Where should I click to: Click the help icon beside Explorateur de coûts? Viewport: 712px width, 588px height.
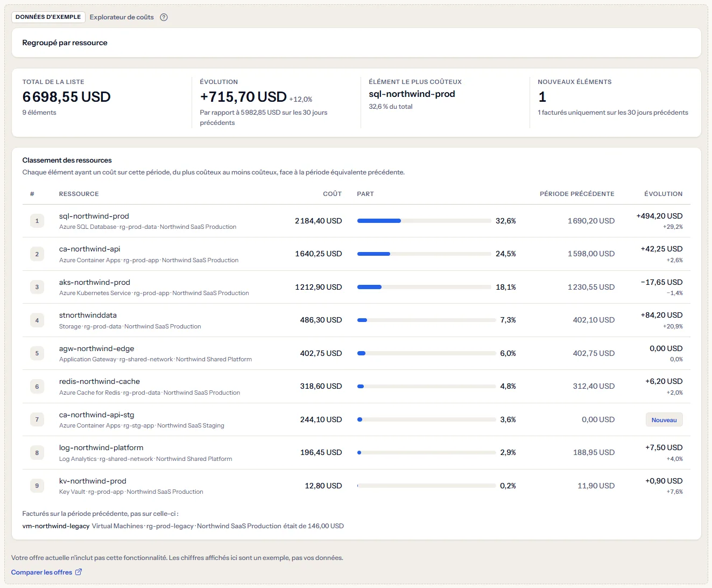pos(164,17)
